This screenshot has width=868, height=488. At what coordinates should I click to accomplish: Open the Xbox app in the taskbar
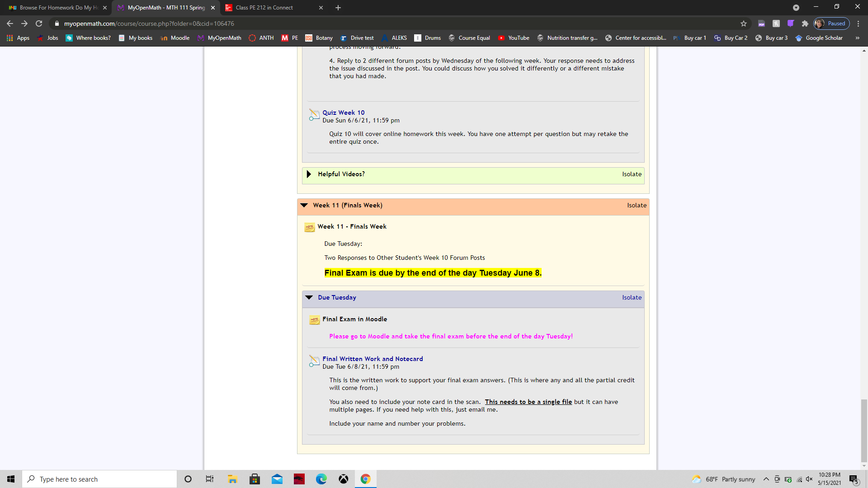(x=344, y=479)
